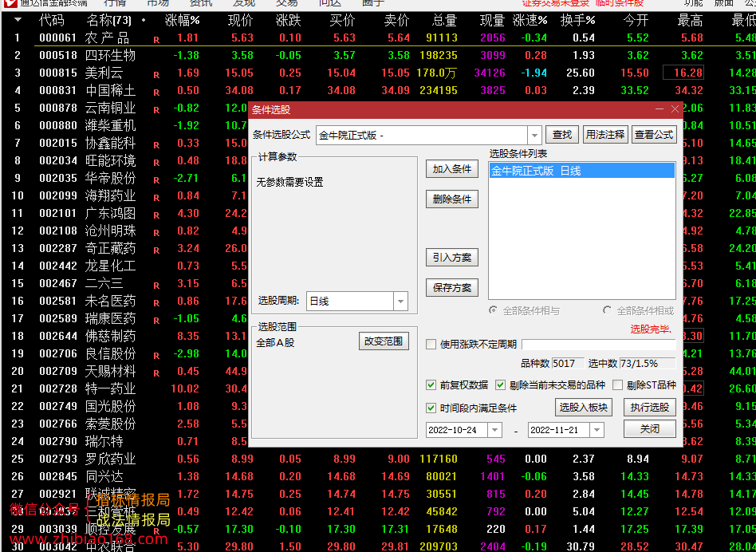Select stock code 000061 row
The width and height of the screenshot is (756, 552).
coord(58,37)
